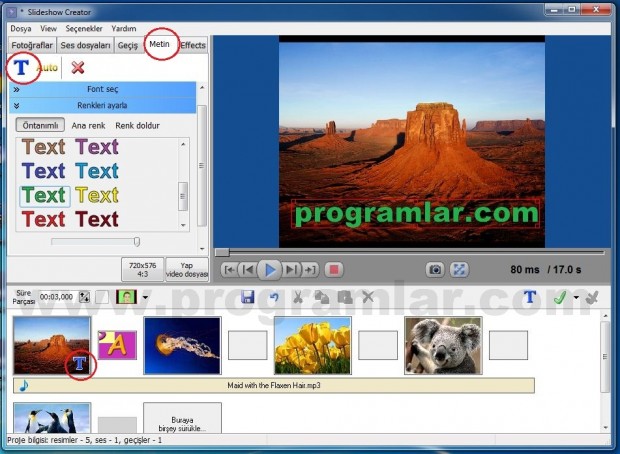This screenshot has width=620, height=454.
Task: Click the slider below text presets
Action: pyautogui.click(x=95, y=242)
